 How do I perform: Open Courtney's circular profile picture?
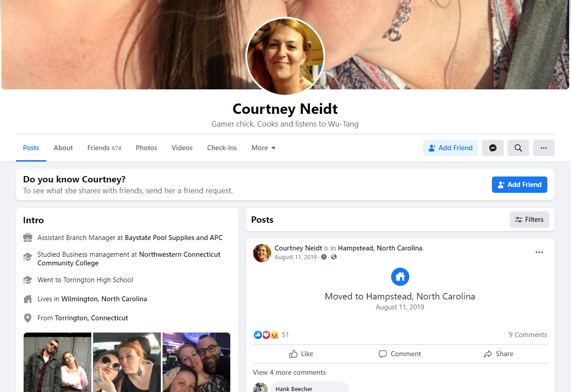click(285, 56)
